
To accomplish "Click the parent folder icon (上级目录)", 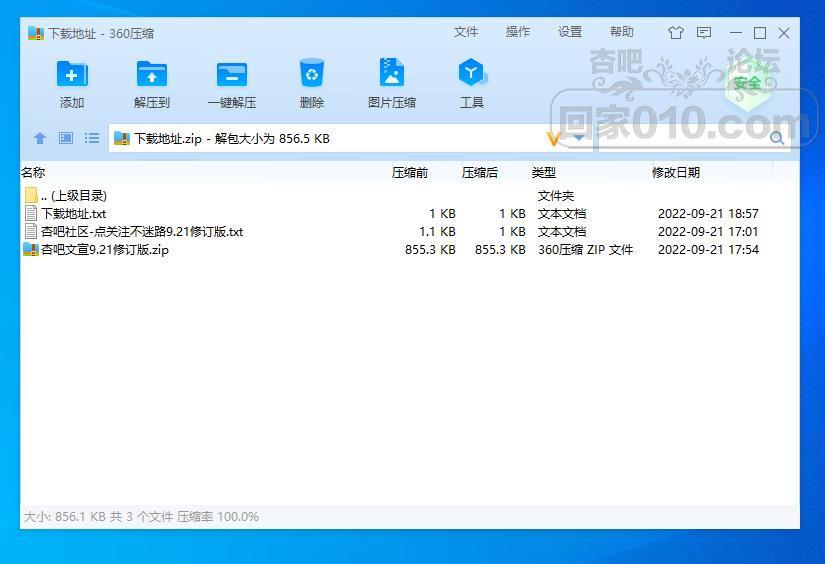I will 31,195.
